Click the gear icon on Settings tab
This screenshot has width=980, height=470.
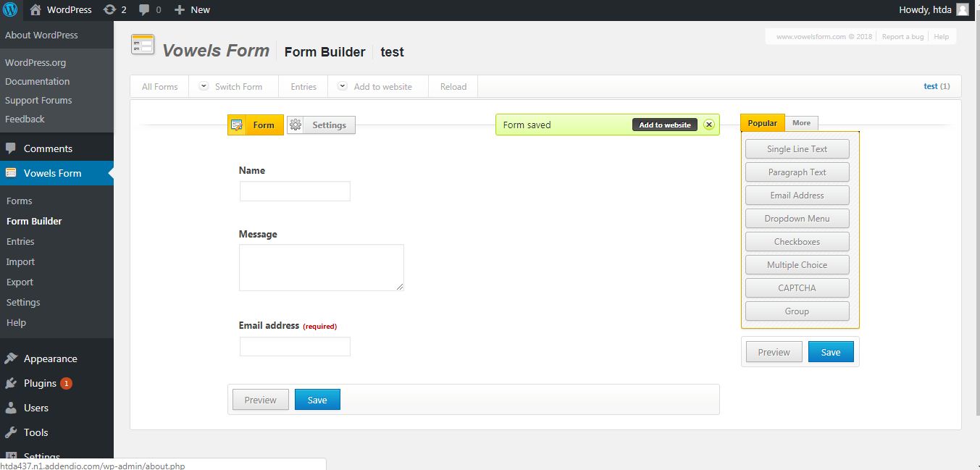[x=296, y=125]
